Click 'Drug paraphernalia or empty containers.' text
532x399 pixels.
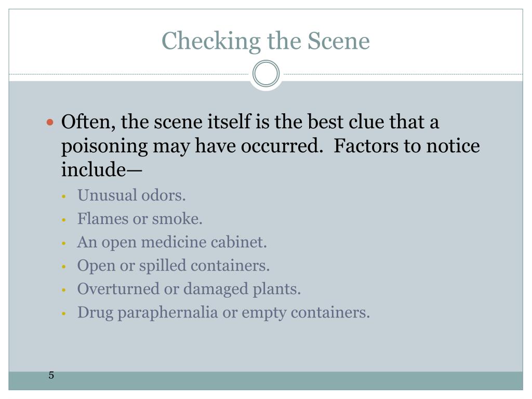click(223, 312)
